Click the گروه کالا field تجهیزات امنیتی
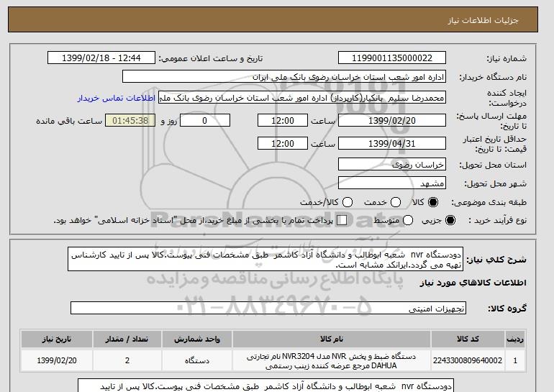Screen dimensions: 554x392 tap(268, 309)
